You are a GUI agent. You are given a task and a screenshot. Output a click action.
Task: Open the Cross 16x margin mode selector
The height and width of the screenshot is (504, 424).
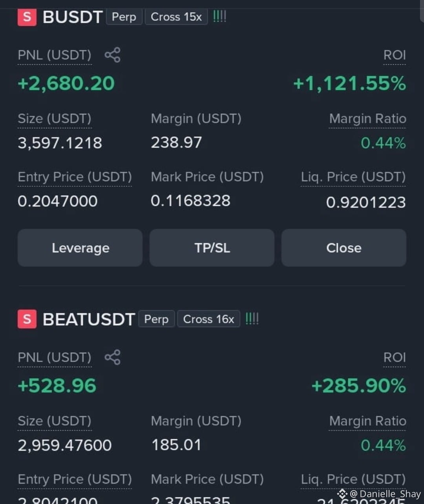pyautogui.click(x=208, y=319)
